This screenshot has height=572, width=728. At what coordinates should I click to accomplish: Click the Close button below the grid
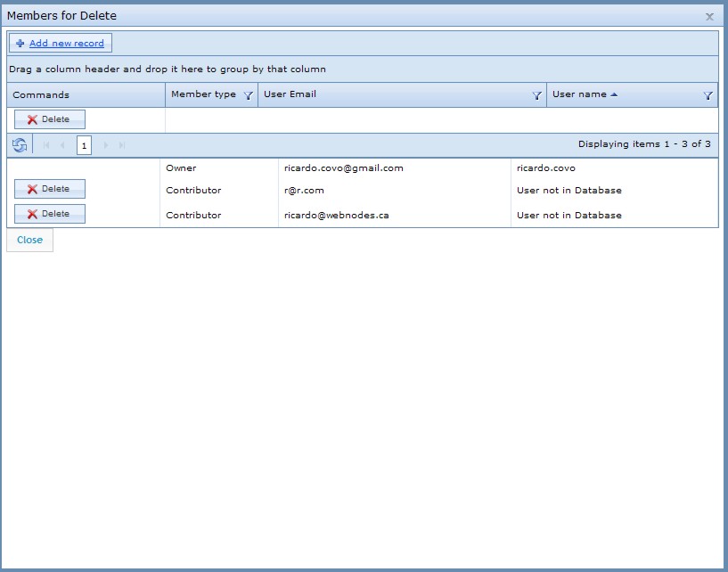click(29, 240)
